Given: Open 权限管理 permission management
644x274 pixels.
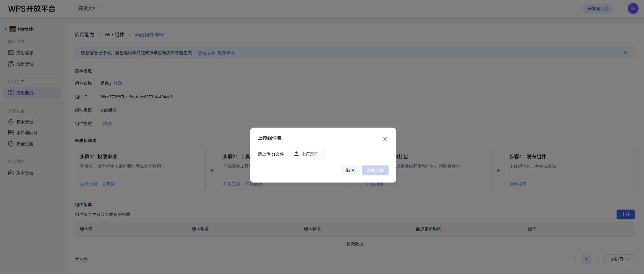Looking at the screenshot, I should click(25, 122).
